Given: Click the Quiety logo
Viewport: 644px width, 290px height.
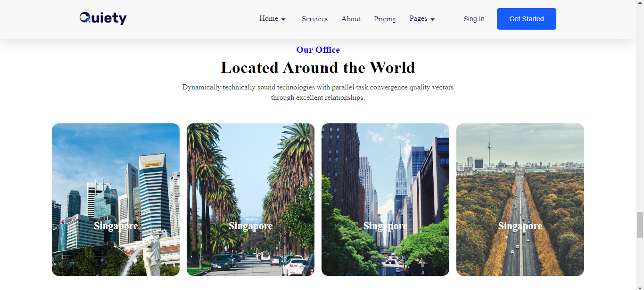Looking at the screenshot, I should 103,18.
